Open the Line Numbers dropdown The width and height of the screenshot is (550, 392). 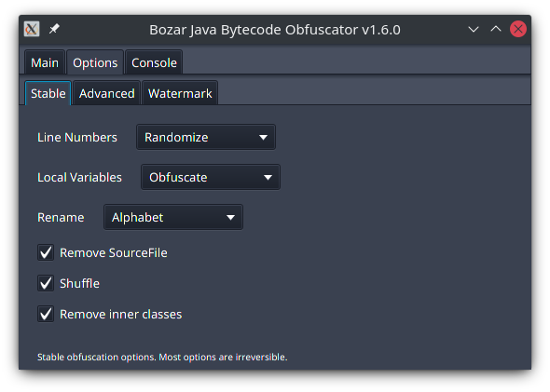tap(206, 137)
